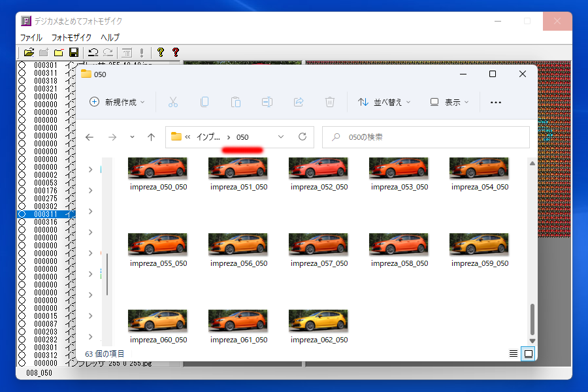Click the folder icon in the address bar
The image size is (588, 392).
(176, 137)
